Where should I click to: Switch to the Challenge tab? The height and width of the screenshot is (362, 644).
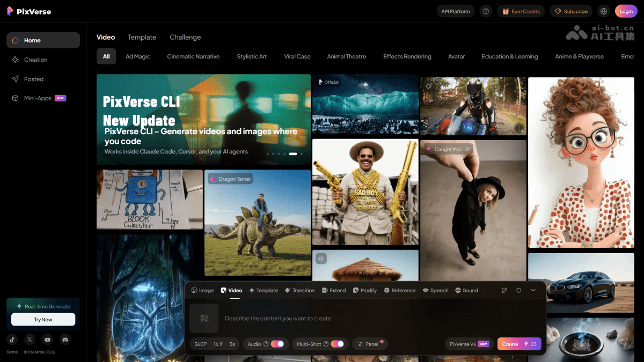pyautogui.click(x=185, y=37)
